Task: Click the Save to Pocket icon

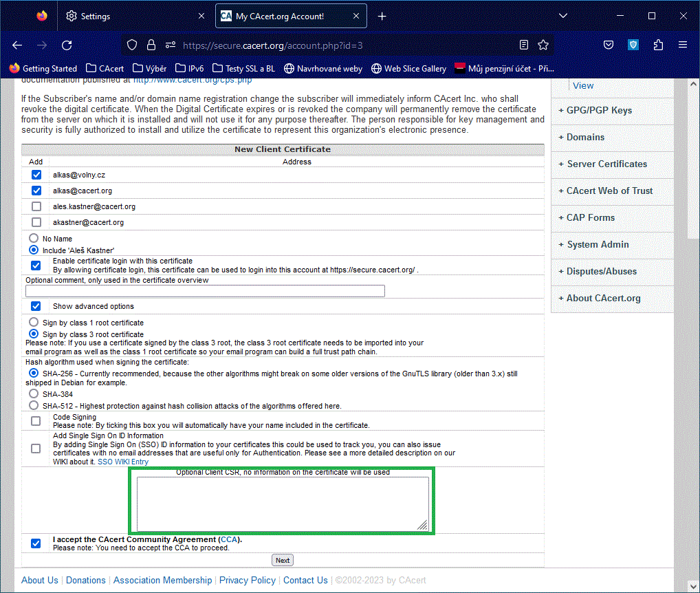Action: pyautogui.click(x=609, y=45)
